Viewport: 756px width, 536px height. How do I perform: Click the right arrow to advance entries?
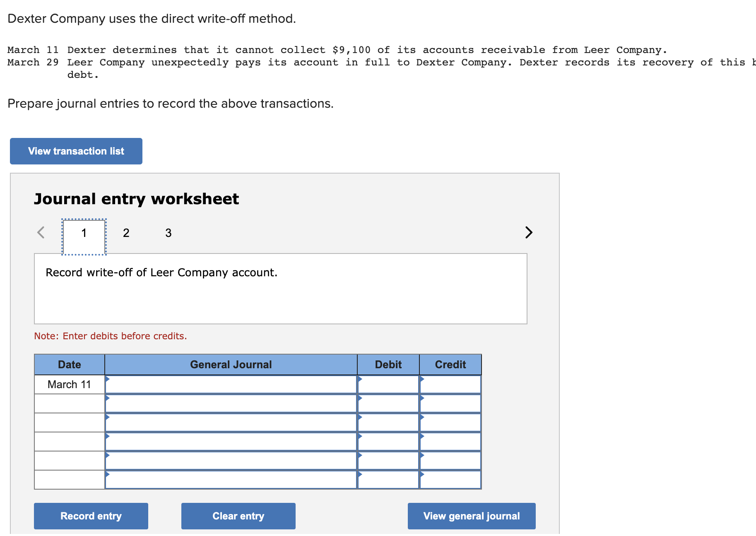529,232
